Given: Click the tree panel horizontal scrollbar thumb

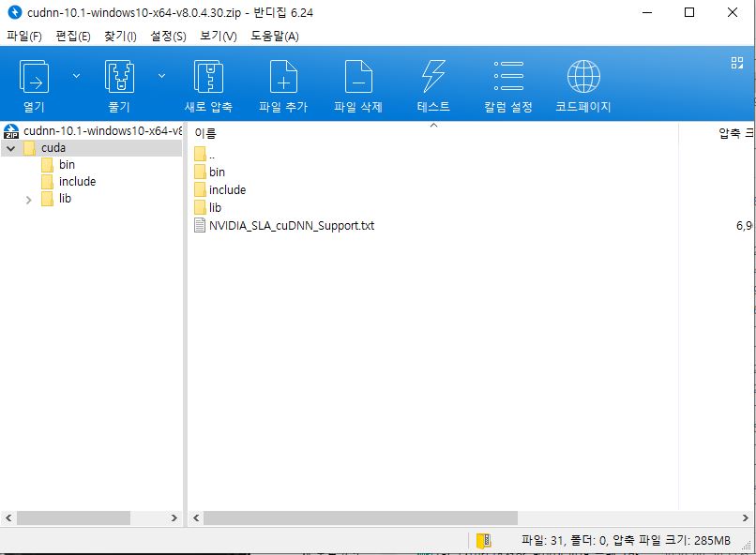Looking at the screenshot, I should click(73, 517).
